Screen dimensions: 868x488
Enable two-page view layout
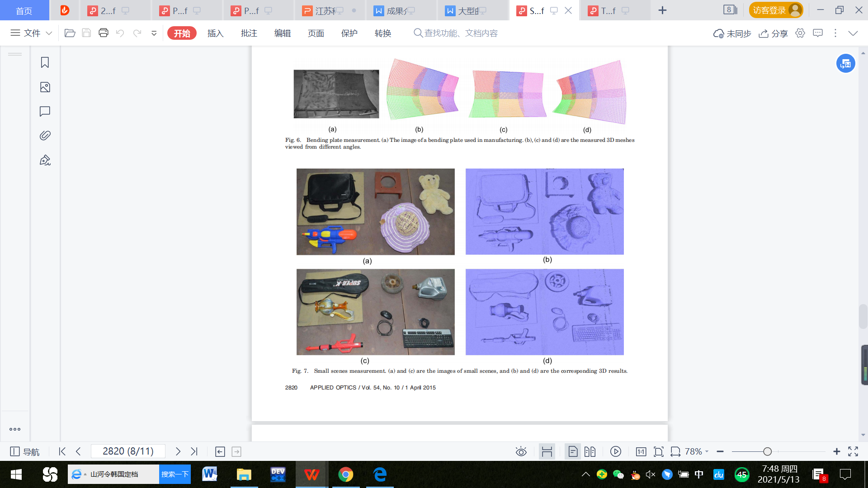pos(590,451)
